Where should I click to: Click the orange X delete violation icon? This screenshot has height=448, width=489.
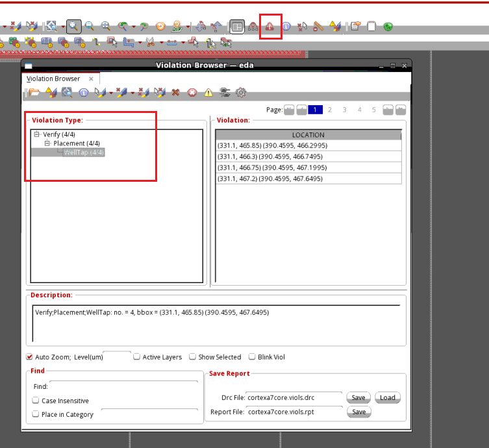click(x=176, y=93)
